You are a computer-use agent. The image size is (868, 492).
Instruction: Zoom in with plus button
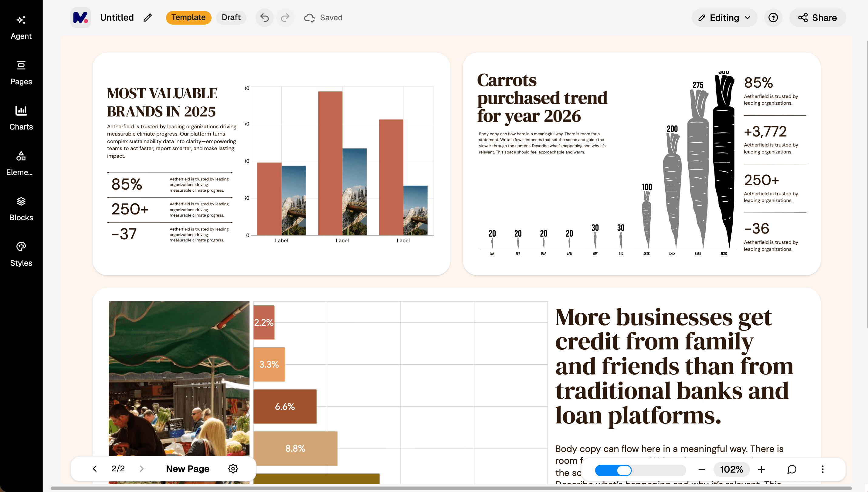pos(761,469)
